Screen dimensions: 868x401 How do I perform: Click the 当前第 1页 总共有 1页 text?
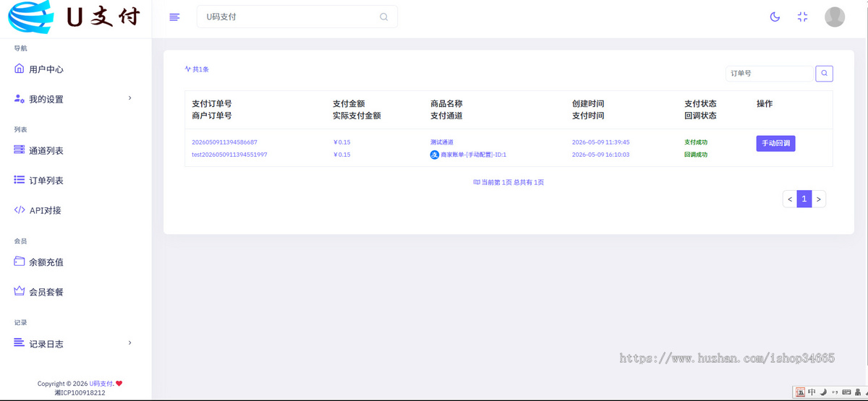click(x=513, y=182)
